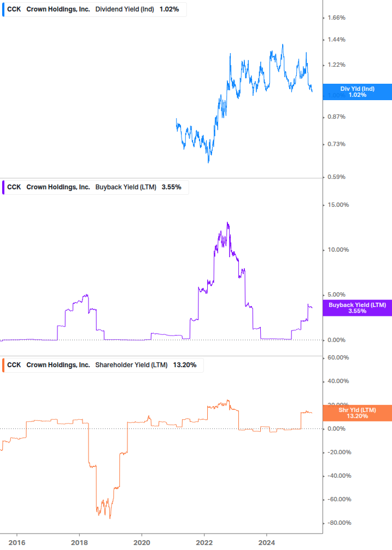Viewport: 392px width, 550px height.
Task: Click the 1.66% axis label
Action: [x=336, y=18]
